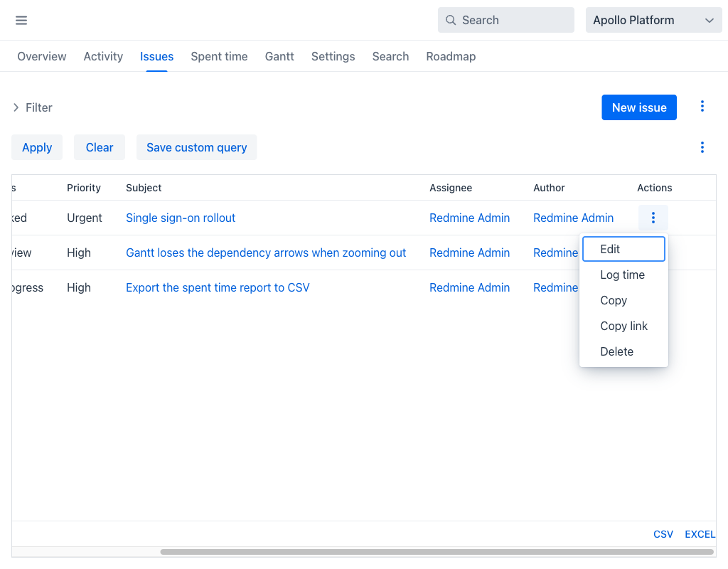The width and height of the screenshot is (728, 569).
Task: Open assignee Redmine Admin on Gantt arrows row
Action: coord(469,252)
